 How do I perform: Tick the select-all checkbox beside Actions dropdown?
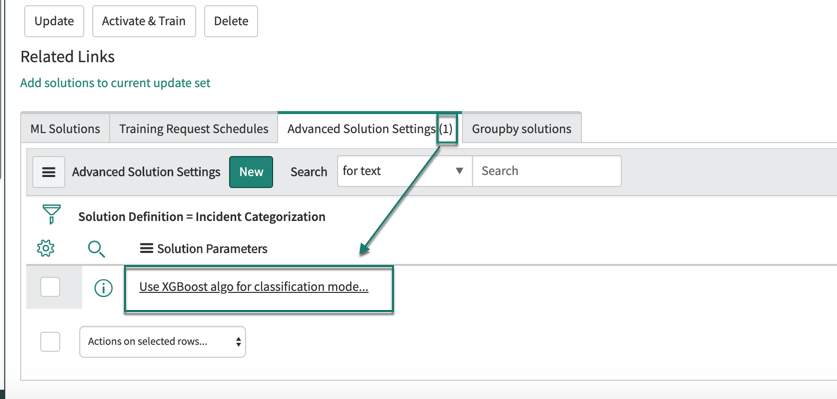(50, 342)
